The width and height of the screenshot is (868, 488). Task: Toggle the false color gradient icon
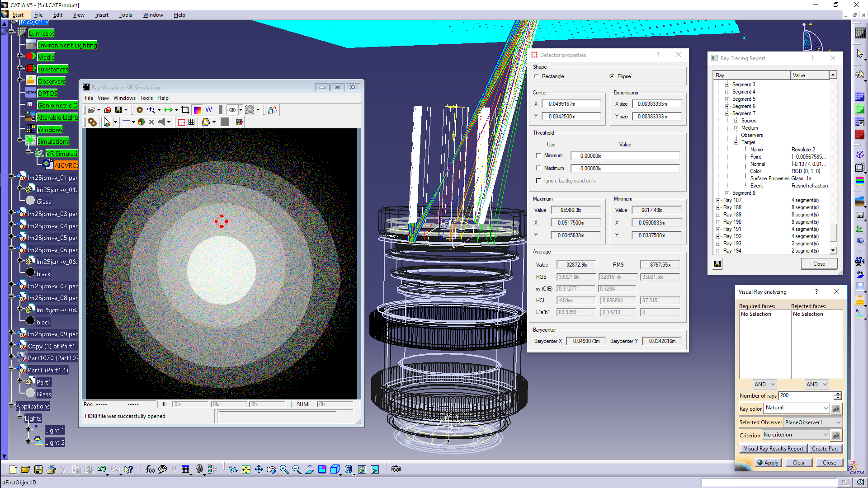click(x=197, y=110)
